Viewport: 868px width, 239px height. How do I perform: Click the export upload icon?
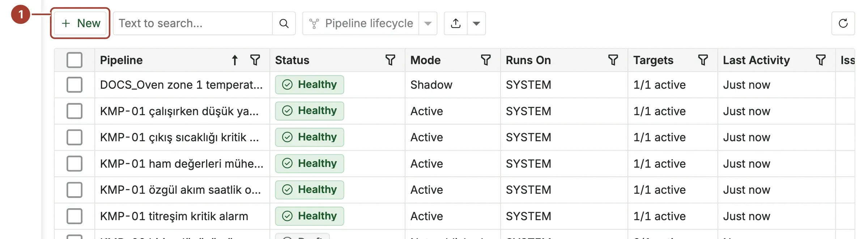[456, 23]
